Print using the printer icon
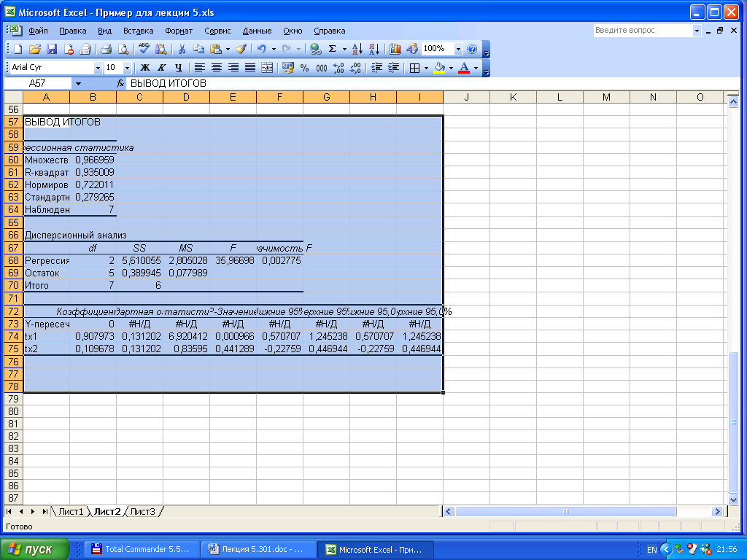Screen dimensions: 747x560 point(107,49)
